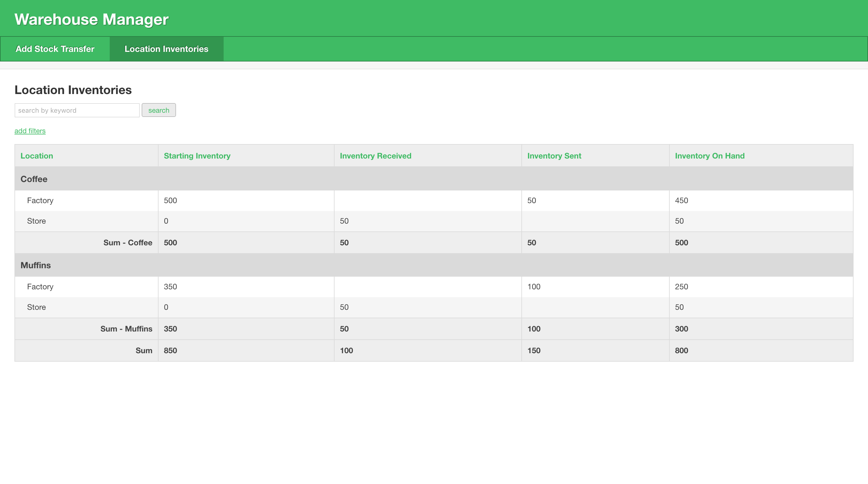Viewport: 868px width, 484px height.
Task: Click the search button
Action: [159, 110]
